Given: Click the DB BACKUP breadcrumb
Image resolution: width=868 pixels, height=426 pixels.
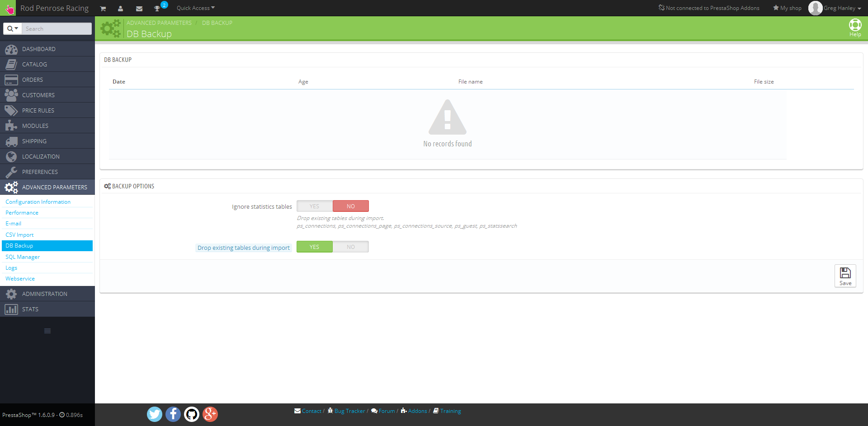Looking at the screenshot, I should [217, 23].
